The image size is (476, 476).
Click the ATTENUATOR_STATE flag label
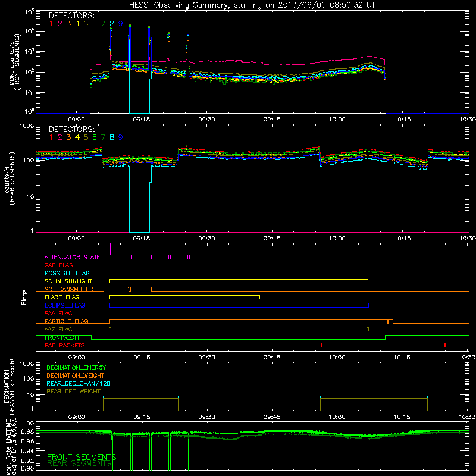72,258
